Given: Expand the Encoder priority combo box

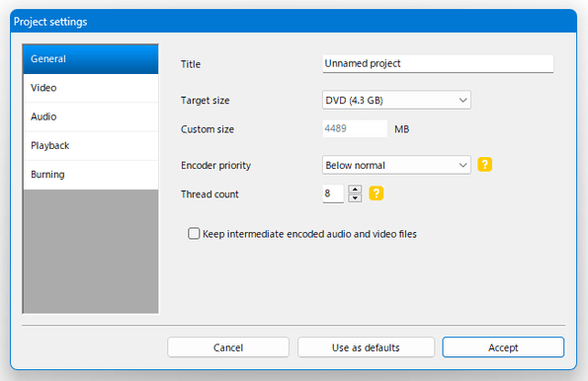Looking at the screenshot, I should (396, 165).
